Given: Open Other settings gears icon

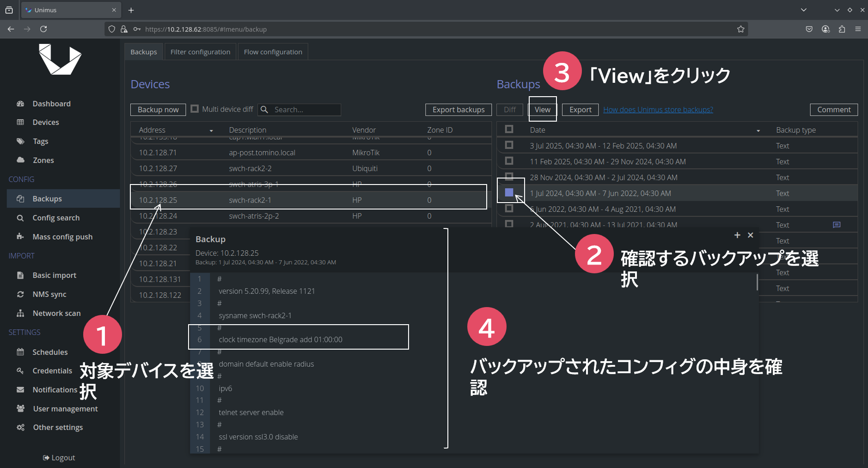Looking at the screenshot, I should pyautogui.click(x=20, y=427).
